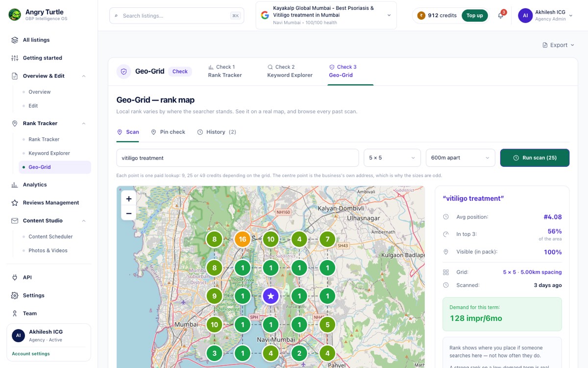
Task: Click the search magnifier icon
Action: tap(116, 16)
